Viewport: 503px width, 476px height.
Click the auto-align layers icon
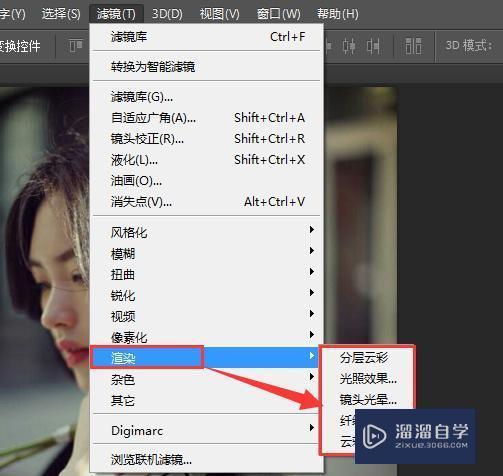[x=413, y=46]
